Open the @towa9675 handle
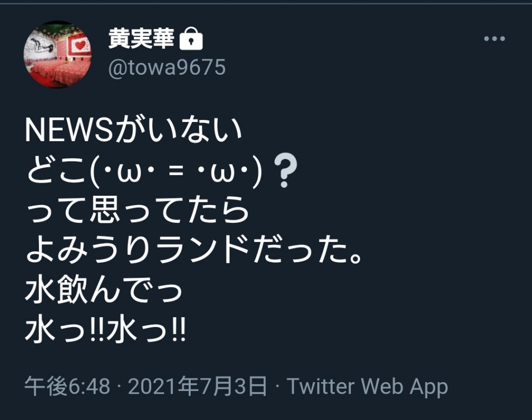This screenshot has width=532, height=420. click(x=167, y=67)
